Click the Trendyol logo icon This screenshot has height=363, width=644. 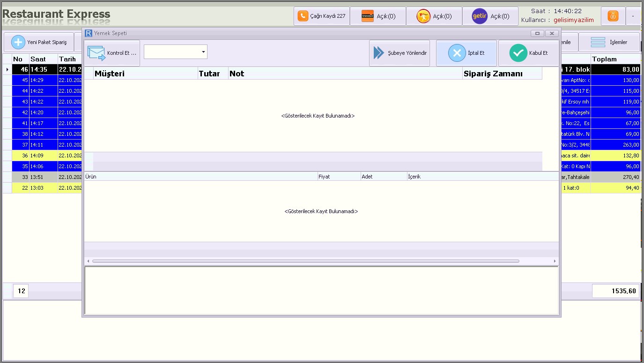tap(368, 16)
